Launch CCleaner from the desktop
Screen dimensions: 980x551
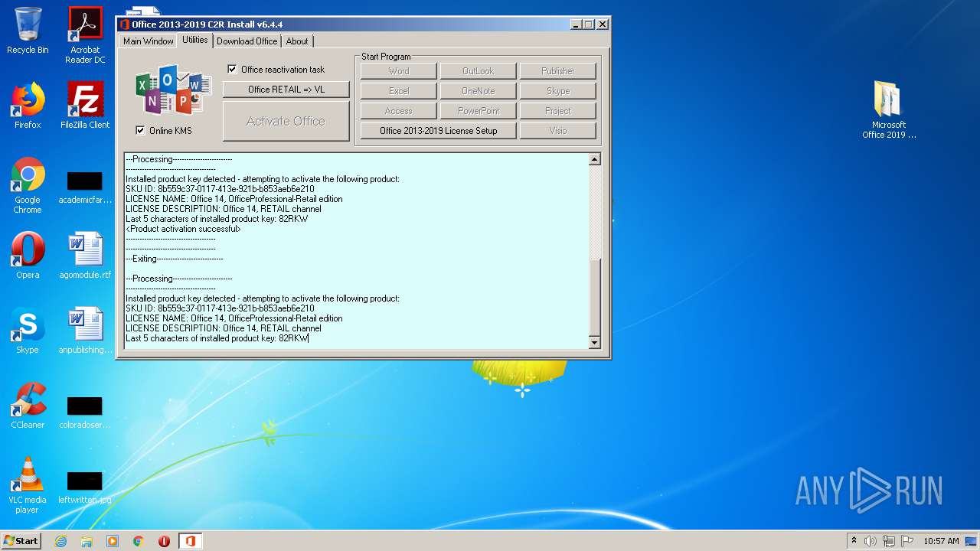tap(28, 406)
